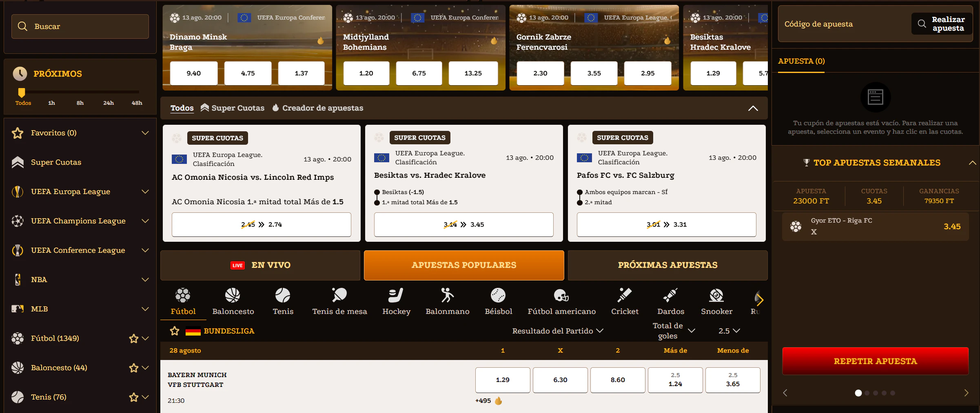
Task: Select the Todos upcoming time filter
Action: click(x=23, y=103)
